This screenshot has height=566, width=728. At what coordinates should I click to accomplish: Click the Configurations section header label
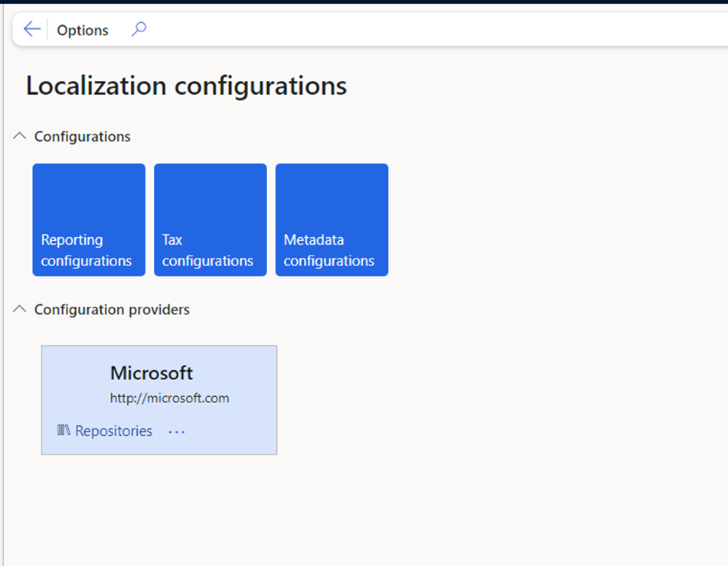pos(82,136)
